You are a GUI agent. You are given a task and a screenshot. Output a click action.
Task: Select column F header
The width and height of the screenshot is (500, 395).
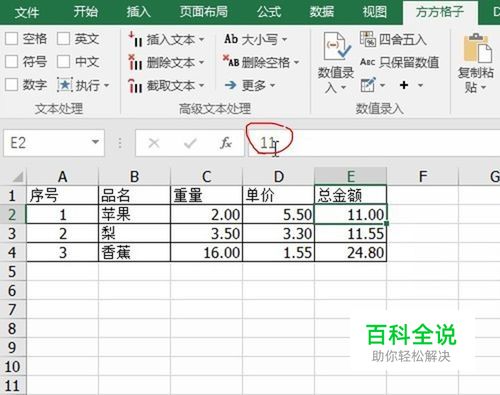pyautogui.click(x=423, y=177)
